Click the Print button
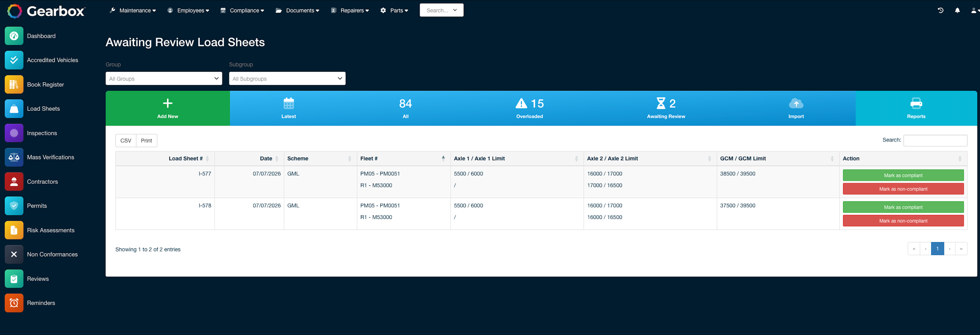The image size is (980, 335). [146, 140]
